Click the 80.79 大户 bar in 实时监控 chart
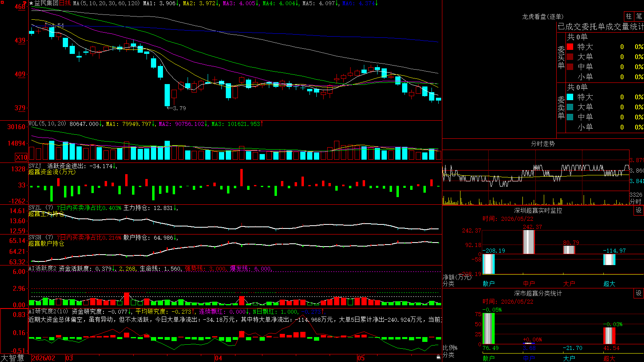The image size is (644, 362). pyautogui.click(x=569, y=250)
